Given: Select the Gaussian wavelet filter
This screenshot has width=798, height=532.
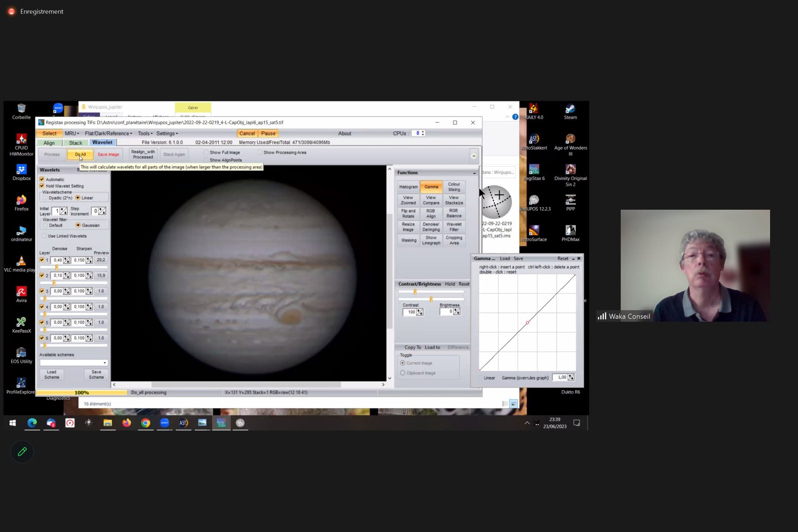Looking at the screenshot, I should click(78, 225).
